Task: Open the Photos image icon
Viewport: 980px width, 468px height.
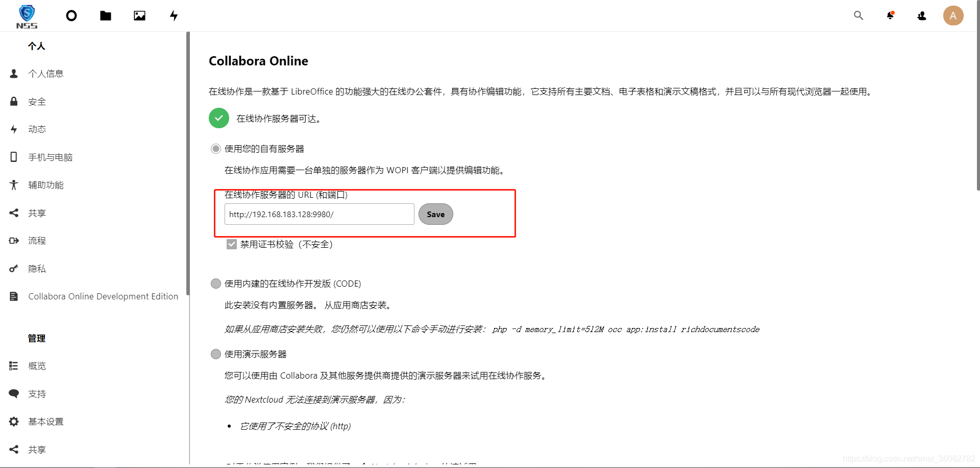Action: click(x=139, y=16)
